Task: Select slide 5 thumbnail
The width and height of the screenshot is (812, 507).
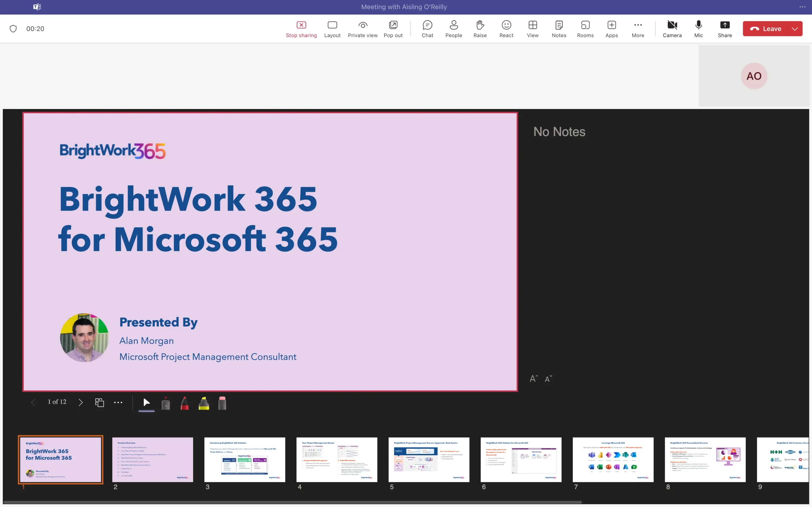Action: tap(429, 459)
